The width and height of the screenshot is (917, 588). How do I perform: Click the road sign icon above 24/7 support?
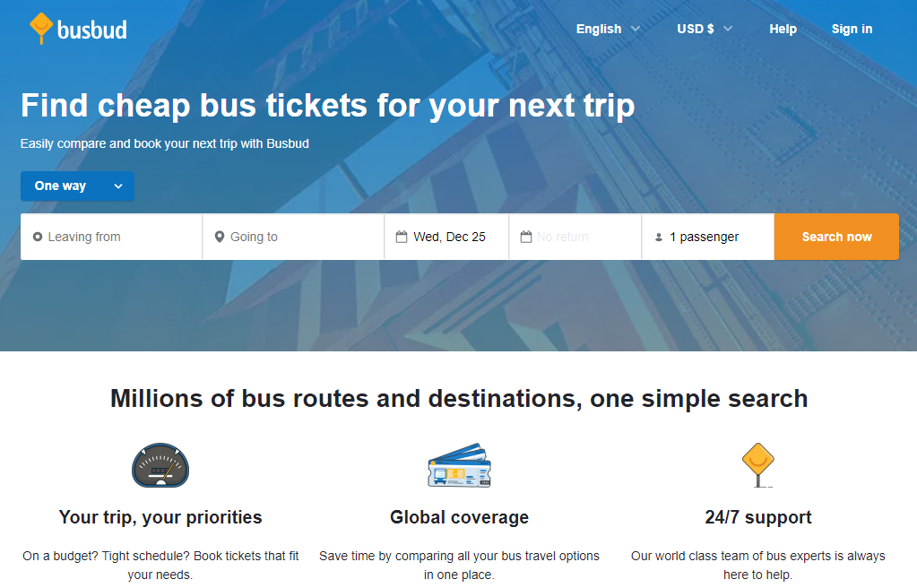coord(757,464)
